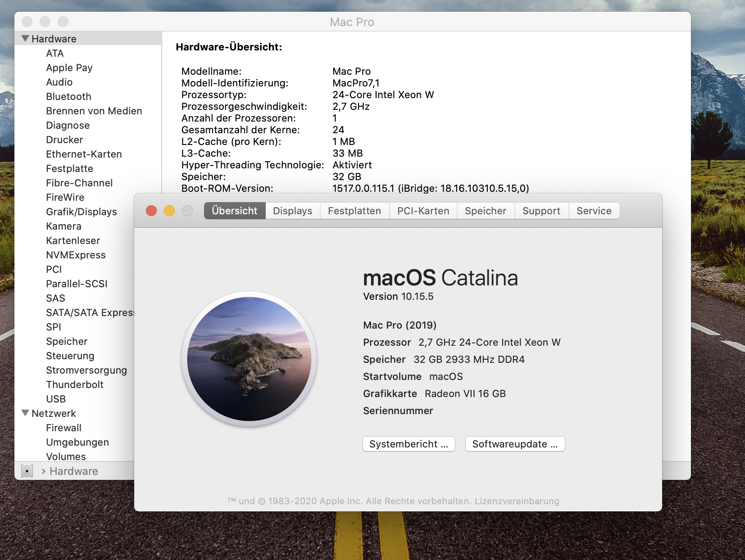Select Thunderbolt in the sidebar
This screenshot has width=745, height=560.
(75, 384)
